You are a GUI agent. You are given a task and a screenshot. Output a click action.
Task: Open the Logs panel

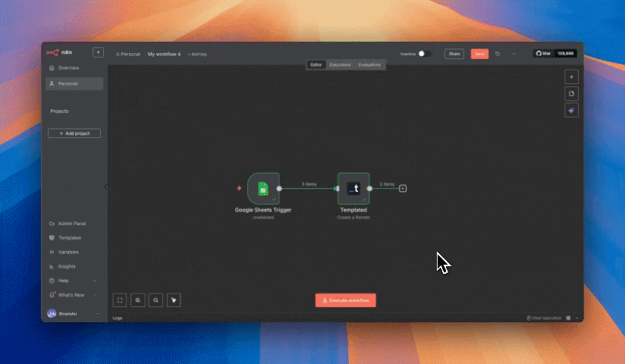click(x=117, y=318)
